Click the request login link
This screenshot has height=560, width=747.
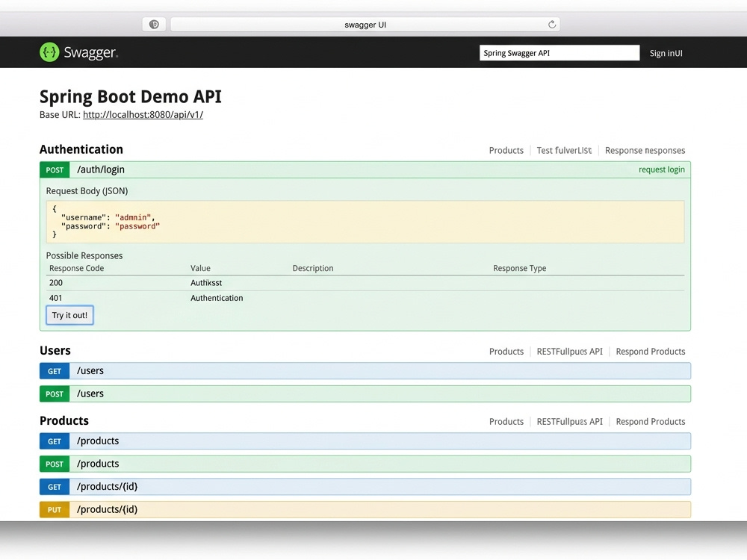pyautogui.click(x=661, y=169)
